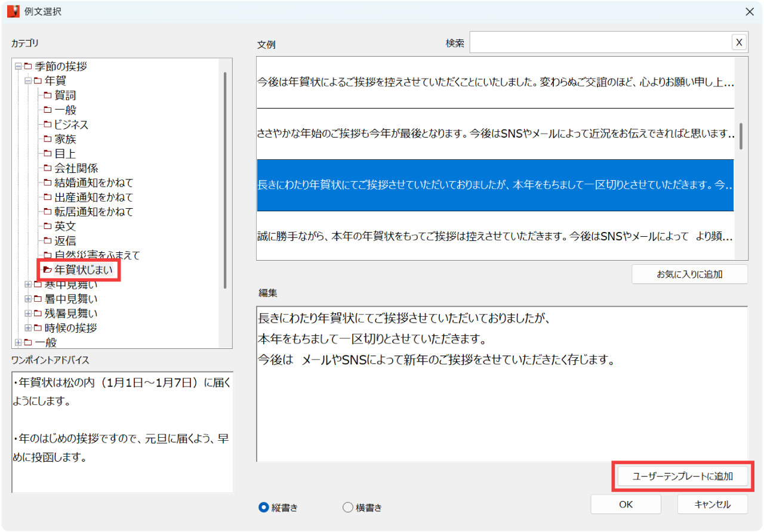Click the application icon in the title bar
Screen dimensions: 764x532
(13, 11)
